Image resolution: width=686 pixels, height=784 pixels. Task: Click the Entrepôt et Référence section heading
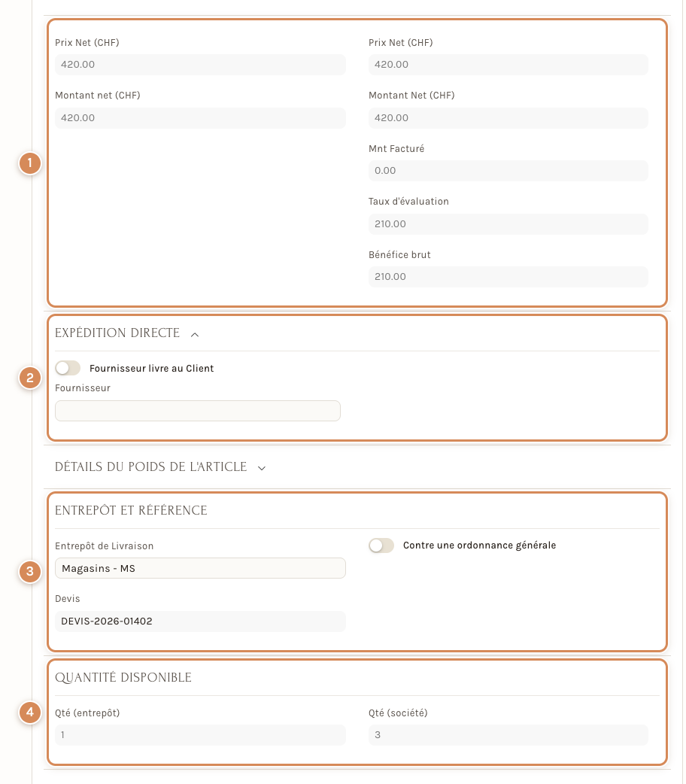point(131,510)
